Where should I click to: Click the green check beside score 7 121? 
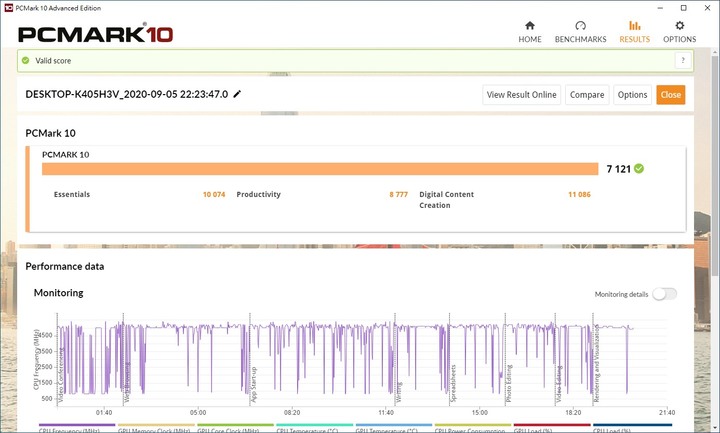tap(639, 169)
